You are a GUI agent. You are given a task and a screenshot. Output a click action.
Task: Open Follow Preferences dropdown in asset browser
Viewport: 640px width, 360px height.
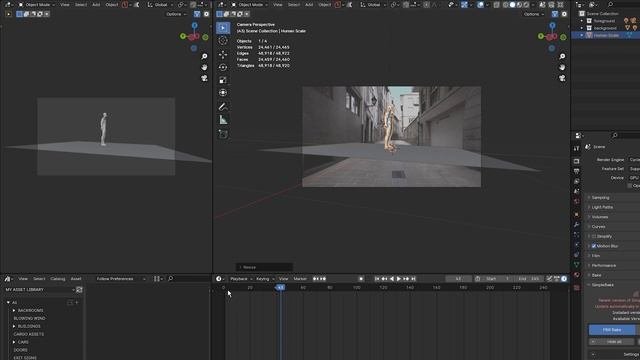click(x=121, y=279)
